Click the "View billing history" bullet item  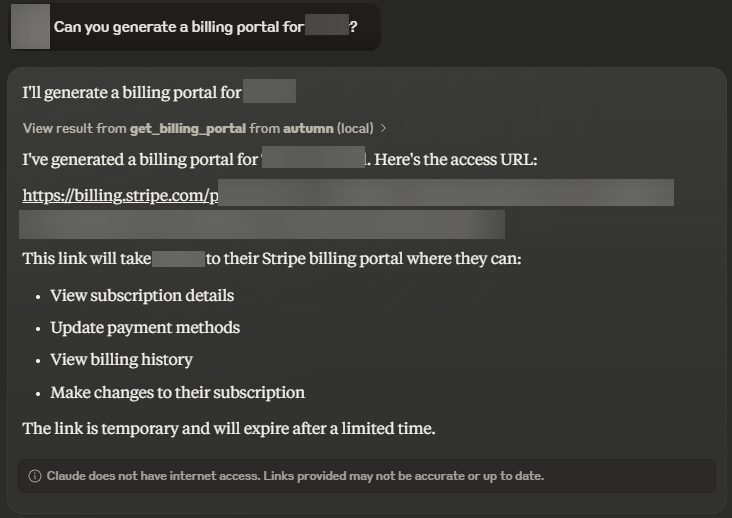(121, 359)
